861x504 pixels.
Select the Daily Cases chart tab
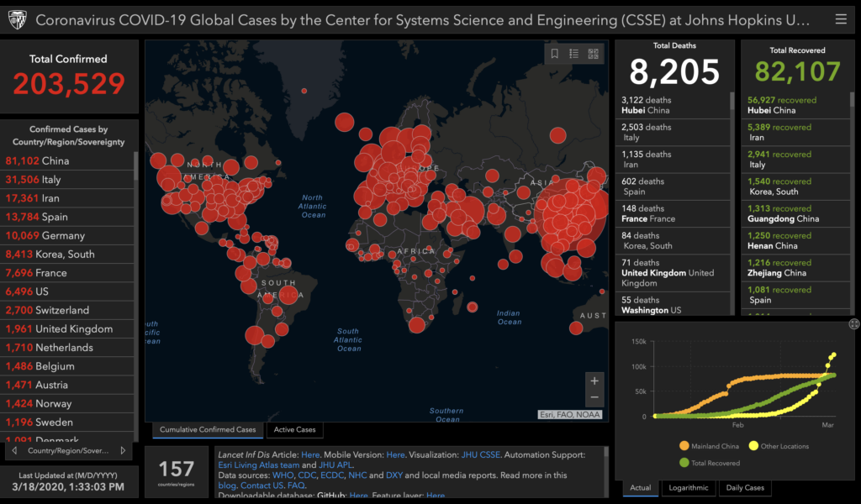[745, 487]
